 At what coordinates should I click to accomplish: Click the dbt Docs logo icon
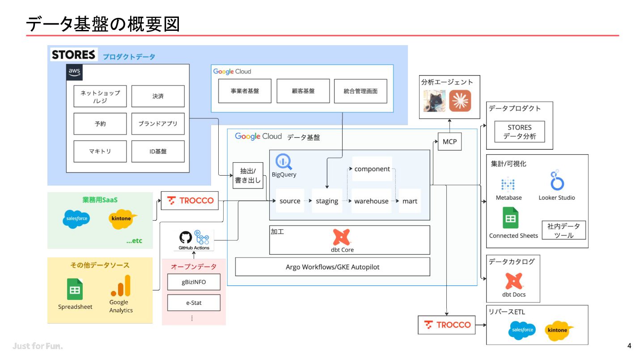coord(514,282)
